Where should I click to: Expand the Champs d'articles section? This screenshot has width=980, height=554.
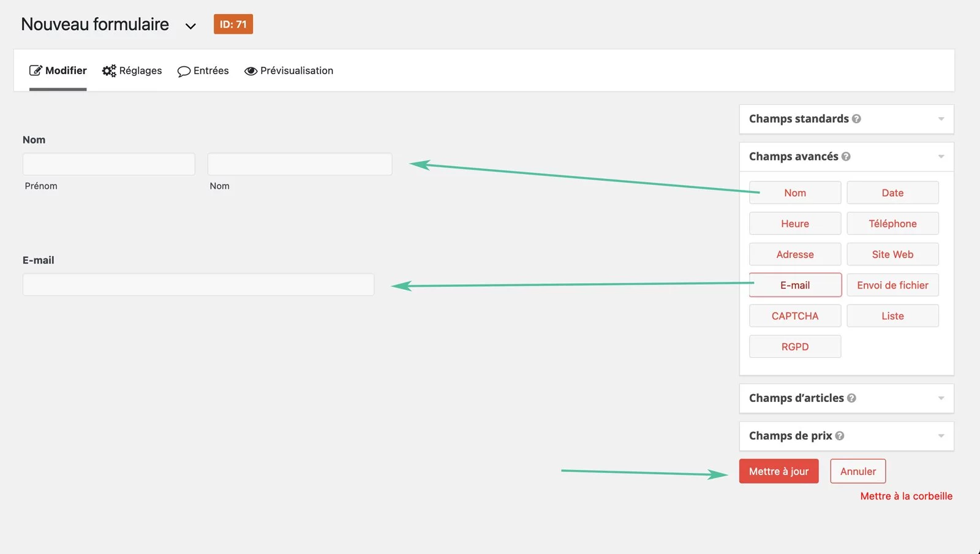(941, 398)
